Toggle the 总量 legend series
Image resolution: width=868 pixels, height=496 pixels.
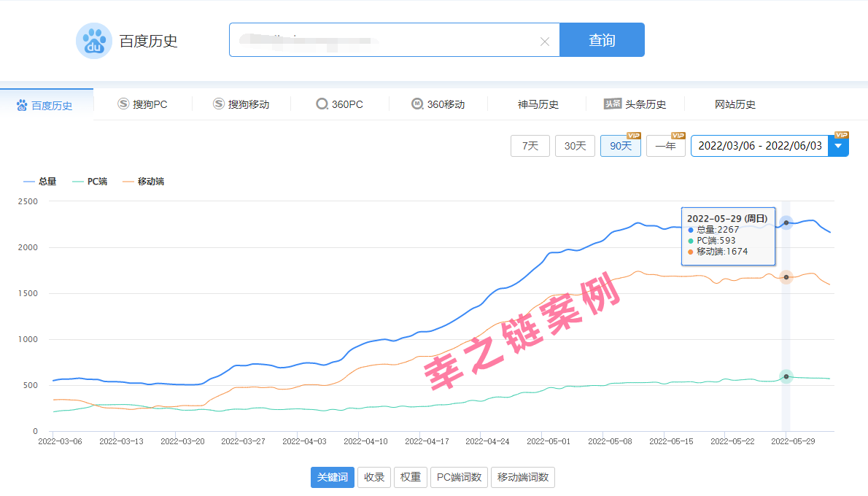[x=40, y=182]
